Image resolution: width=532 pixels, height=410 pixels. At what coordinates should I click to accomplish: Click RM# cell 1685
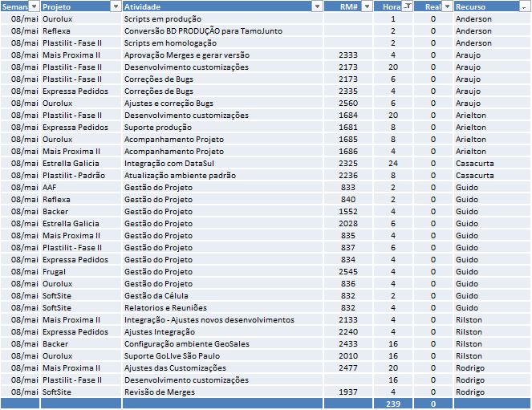348,139
